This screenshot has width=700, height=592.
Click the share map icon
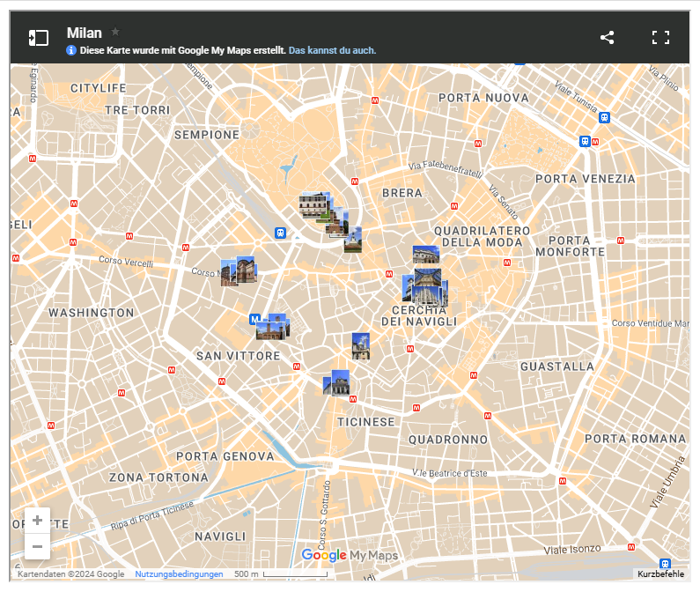(607, 37)
